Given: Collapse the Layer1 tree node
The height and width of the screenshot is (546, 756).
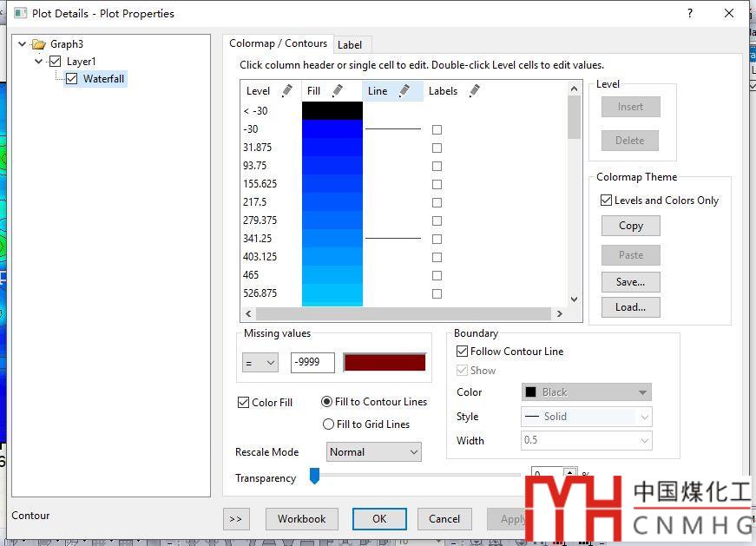Looking at the screenshot, I should pos(38,62).
